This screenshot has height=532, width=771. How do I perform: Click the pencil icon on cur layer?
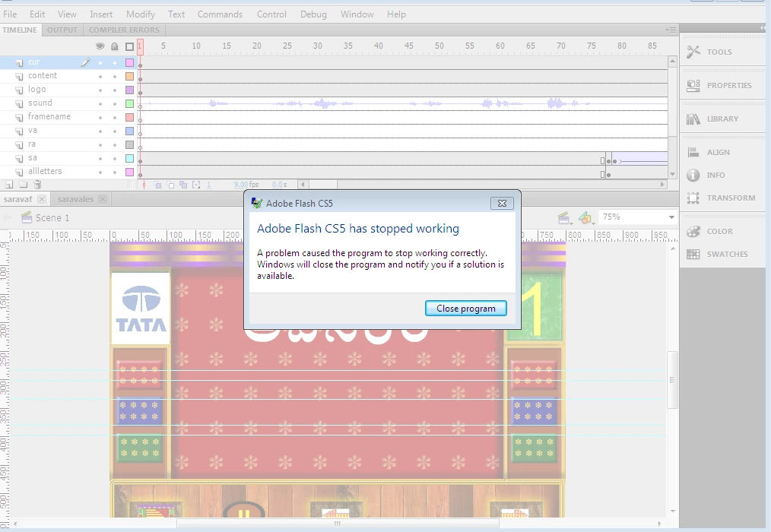pyautogui.click(x=85, y=62)
